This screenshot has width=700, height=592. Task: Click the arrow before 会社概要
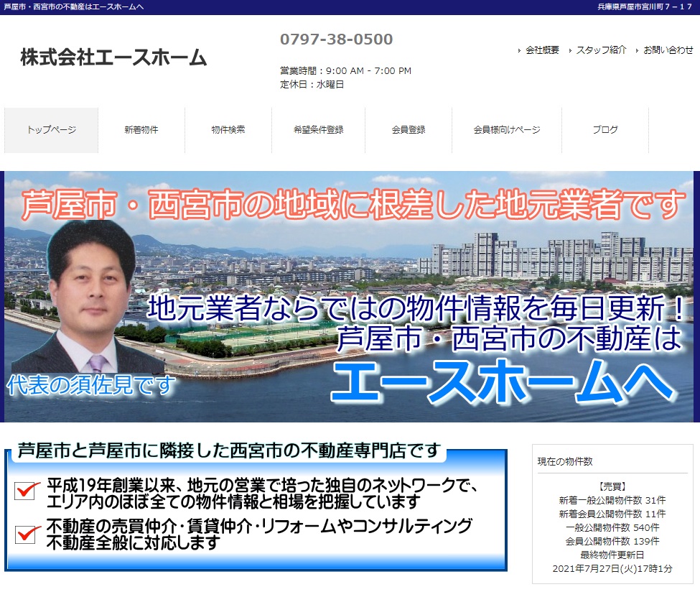519,51
